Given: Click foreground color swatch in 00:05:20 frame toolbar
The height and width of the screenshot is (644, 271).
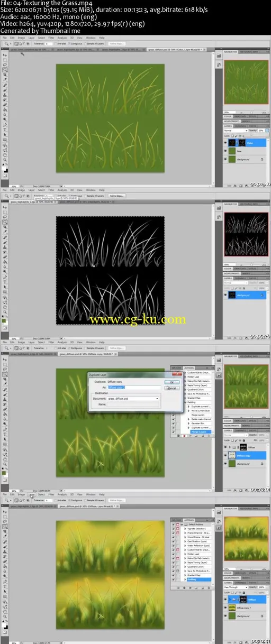Looking at the screenshot, I should click(4, 320).
